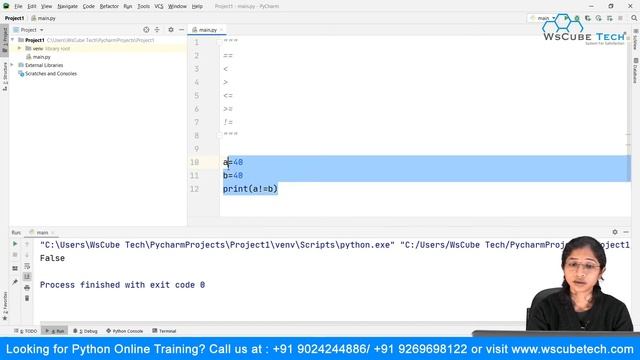Image resolution: width=640 pixels, height=360 pixels.
Task: Open the TODO tool window
Action: pyautogui.click(x=25, y=331)
